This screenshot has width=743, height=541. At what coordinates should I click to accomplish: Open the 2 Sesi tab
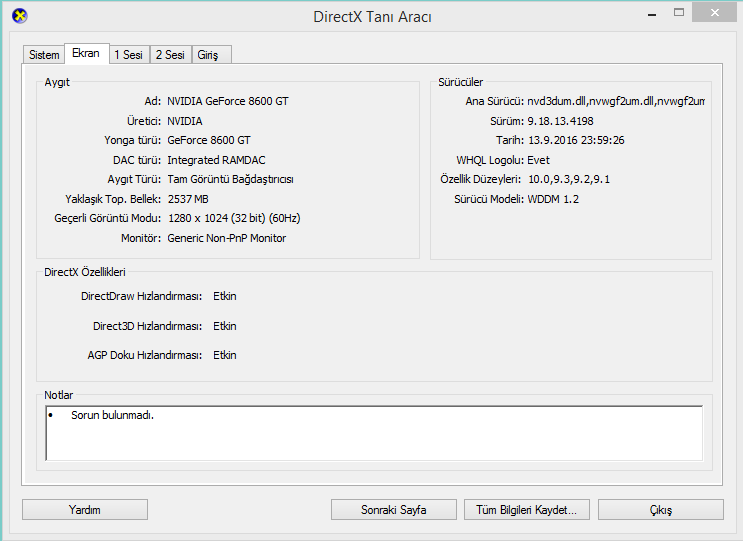point(170,54)
